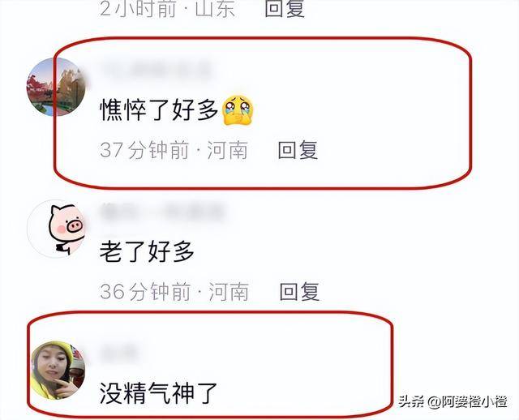Image resolution: width=519 pixels, height=420 pixels.
Task: Open blurred username above 没精气神了
Action: 118,352
